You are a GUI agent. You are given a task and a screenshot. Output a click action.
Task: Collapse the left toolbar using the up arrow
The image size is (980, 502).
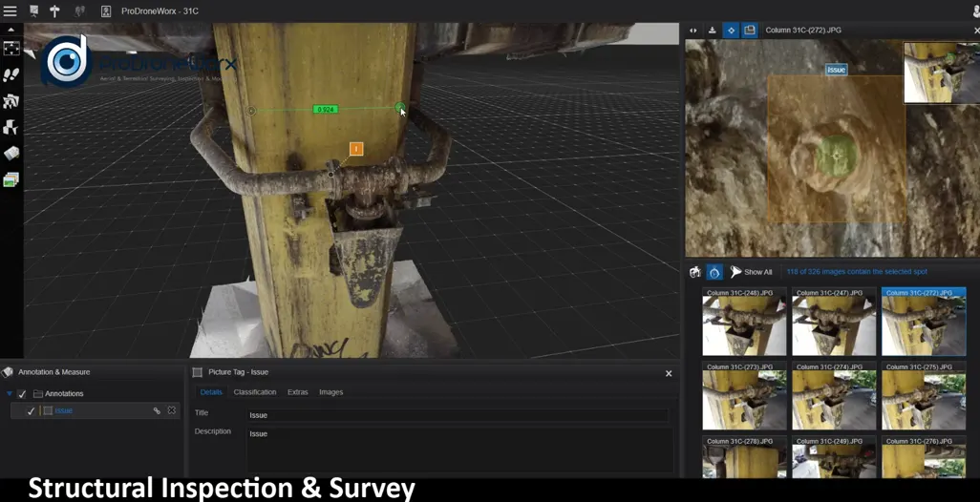(11, 30)
